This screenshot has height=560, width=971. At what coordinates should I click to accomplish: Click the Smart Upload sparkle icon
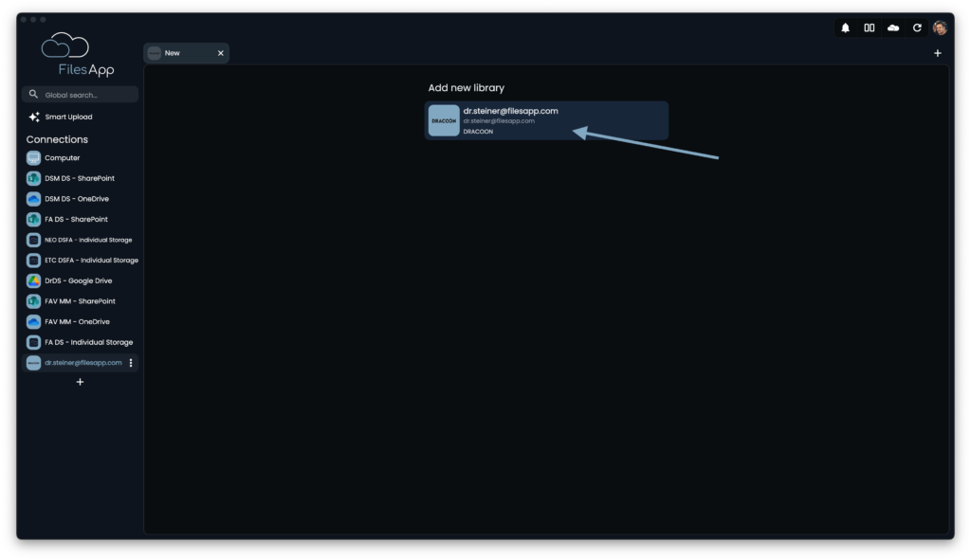click(x=34, y=117)
